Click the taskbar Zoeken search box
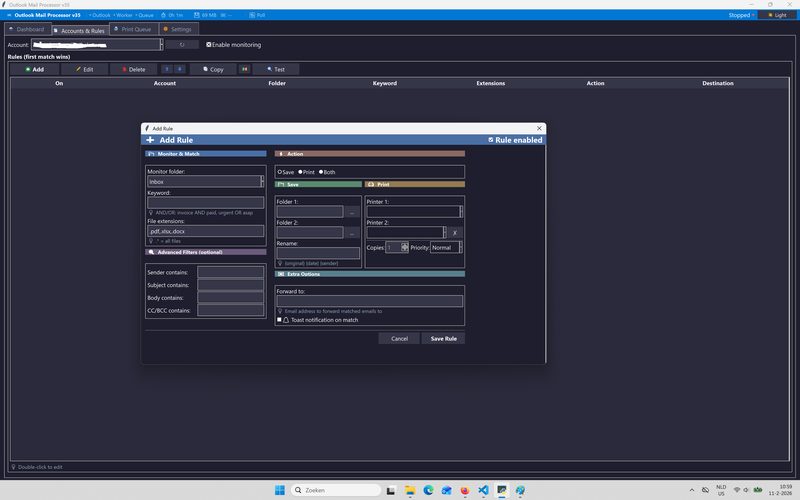 coord(336,490)
